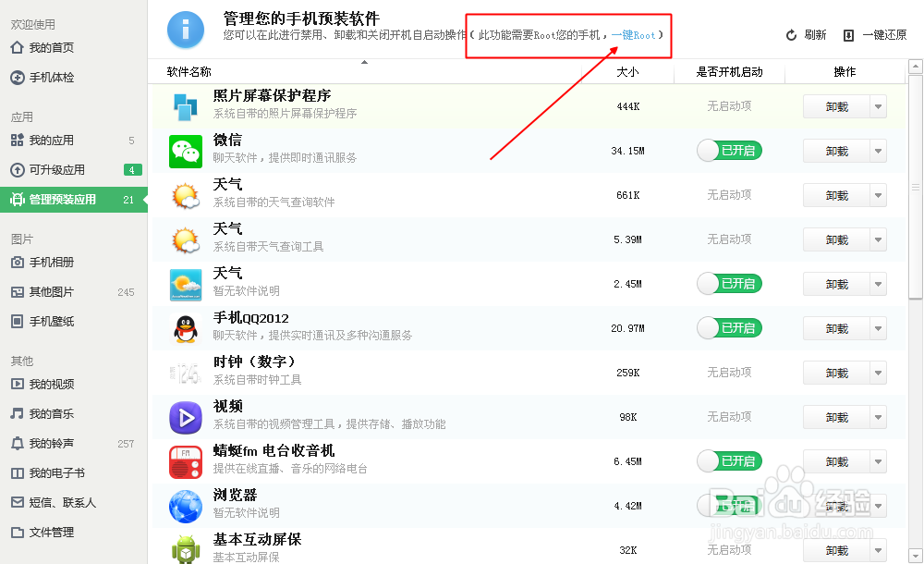Click the 手机壁纸 wallpaper icon
The image size is (924, 564).
click(17, 322)
